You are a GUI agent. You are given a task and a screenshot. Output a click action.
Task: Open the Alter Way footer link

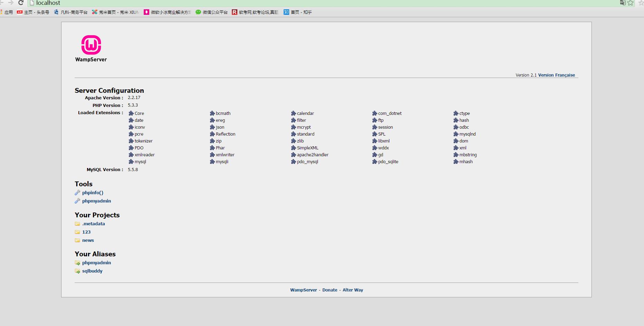click(353, 290)
